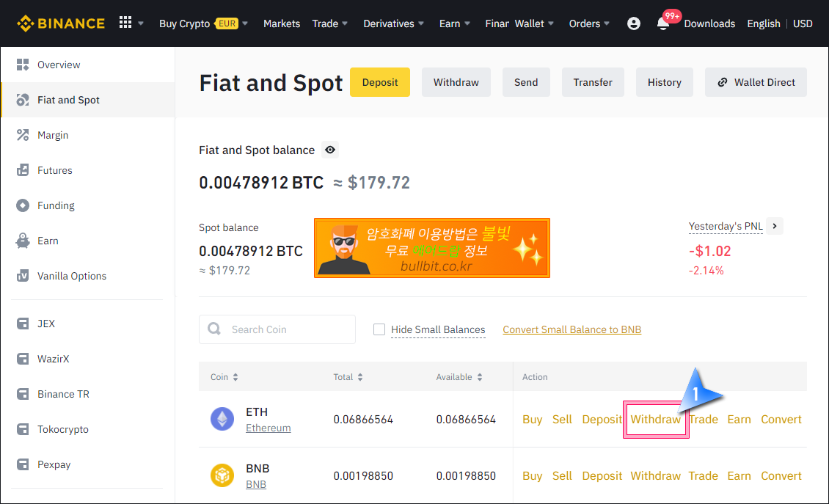Click Buy in the ETH row

532,420
